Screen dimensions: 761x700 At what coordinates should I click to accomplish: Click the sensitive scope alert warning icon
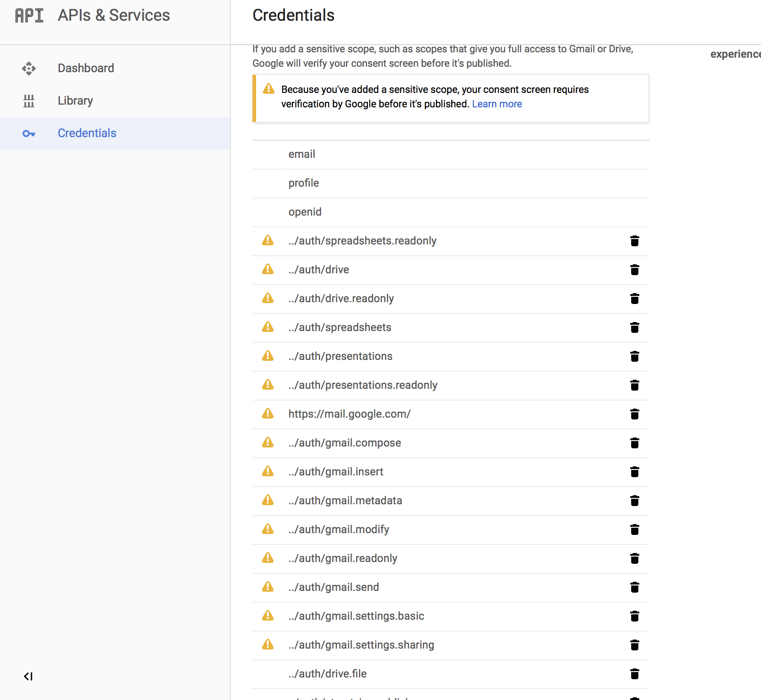[x=269, y=89]
